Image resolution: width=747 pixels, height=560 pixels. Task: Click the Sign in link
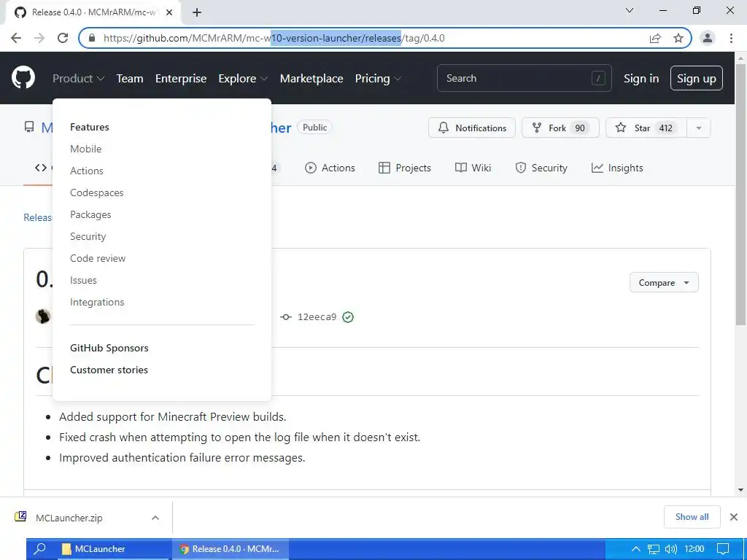click(x=641, y=79)
